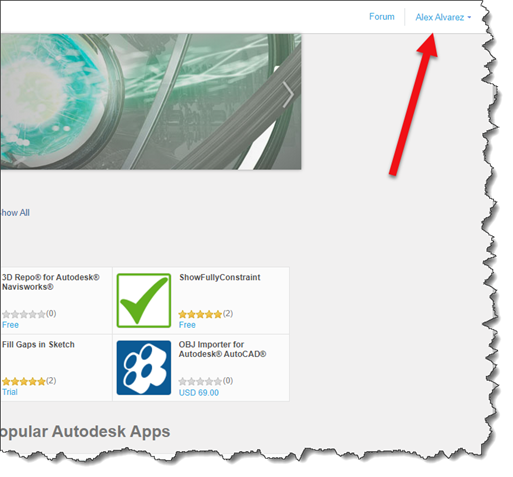
Task: Click the Trial label under Fill Gaps
Action: tap(10, 392)
